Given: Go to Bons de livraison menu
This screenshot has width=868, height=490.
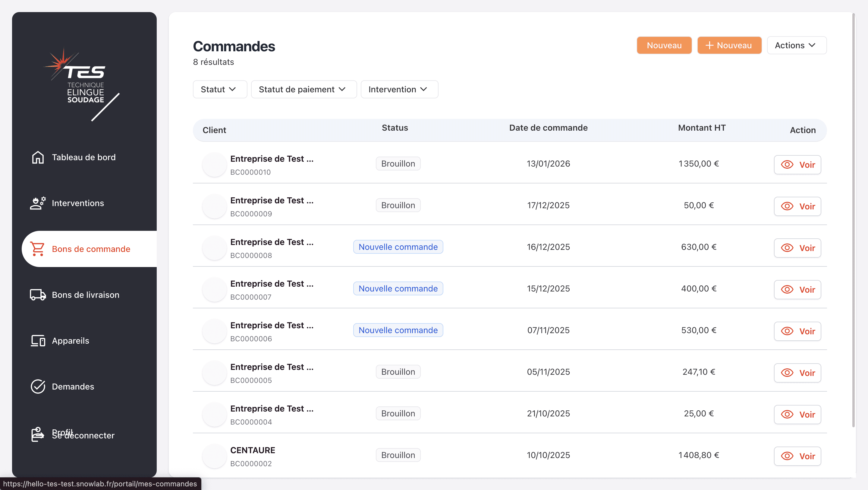Looking at the screenshot, I should click(86, 295).
